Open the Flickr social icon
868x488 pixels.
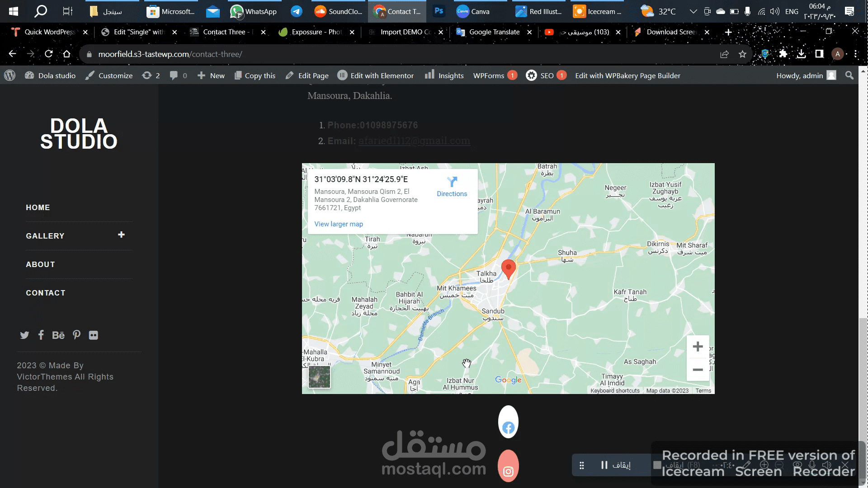pos(94,335)
